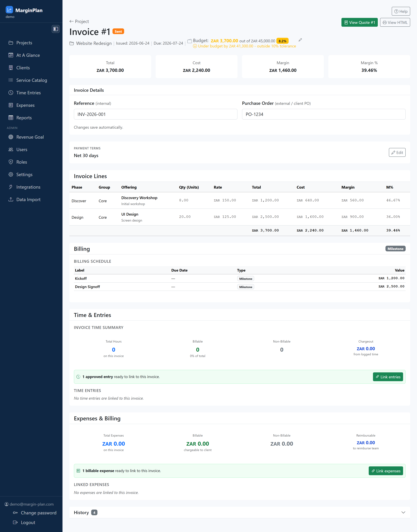Click the receipt icon in billable expense banner
Image resolution: width=417 pixels, height=532 pixels.
click(78, 471)
